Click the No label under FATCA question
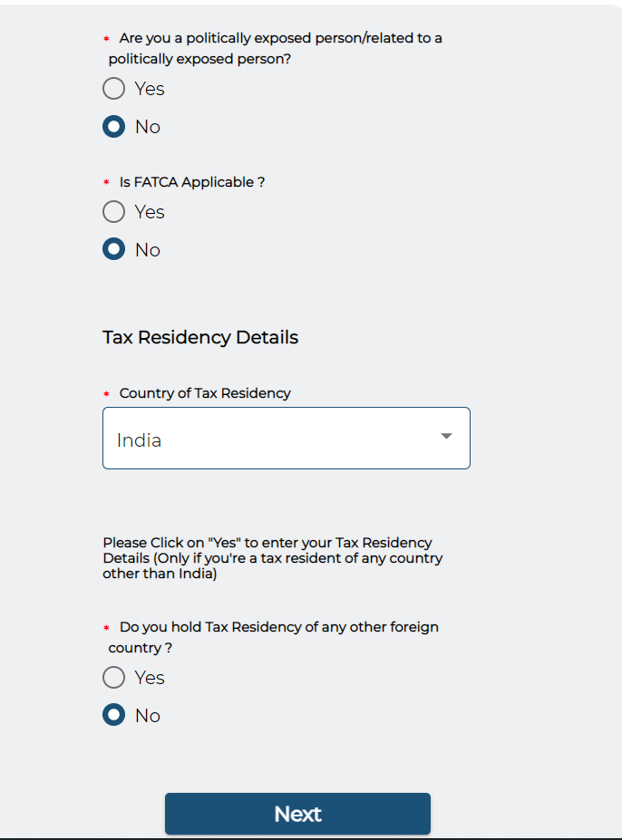Screen dimensions: 622x840 click(x=148, y=250)
